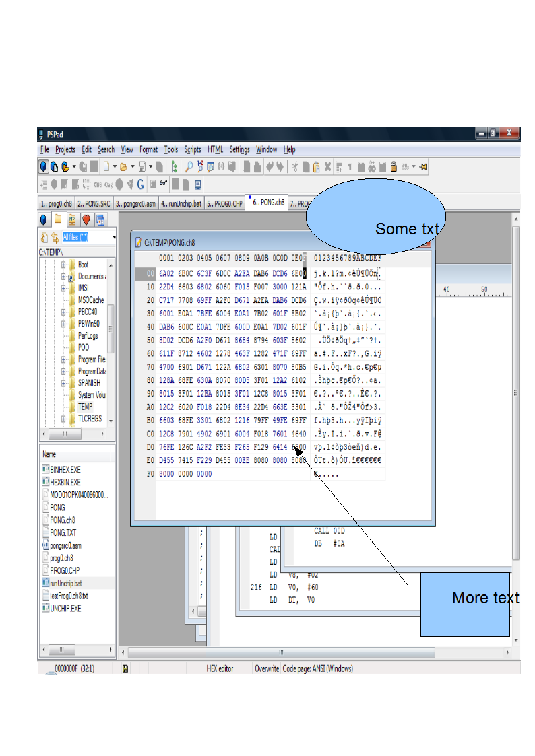Select the MSOCache folder in tree
Image resolution: width=535 pixels, height=756 pixels.
91,300
